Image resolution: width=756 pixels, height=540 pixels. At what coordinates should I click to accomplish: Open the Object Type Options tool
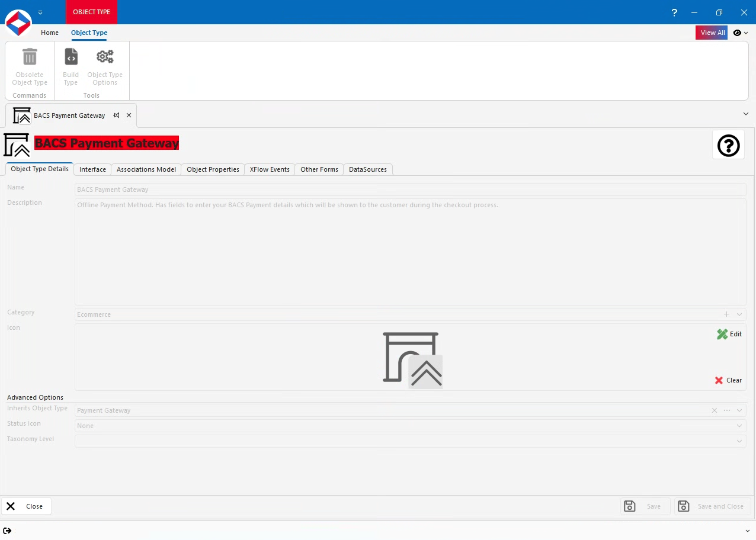click(105, 65)
